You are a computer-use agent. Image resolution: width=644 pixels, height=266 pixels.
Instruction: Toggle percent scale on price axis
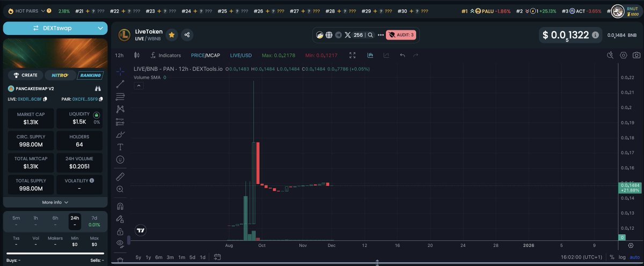point(611,257)
